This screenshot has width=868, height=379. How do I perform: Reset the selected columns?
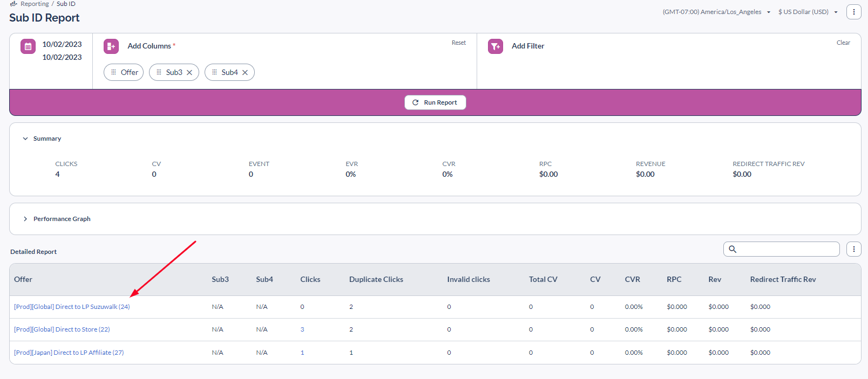pyautogui.click(x=458, y=43)
